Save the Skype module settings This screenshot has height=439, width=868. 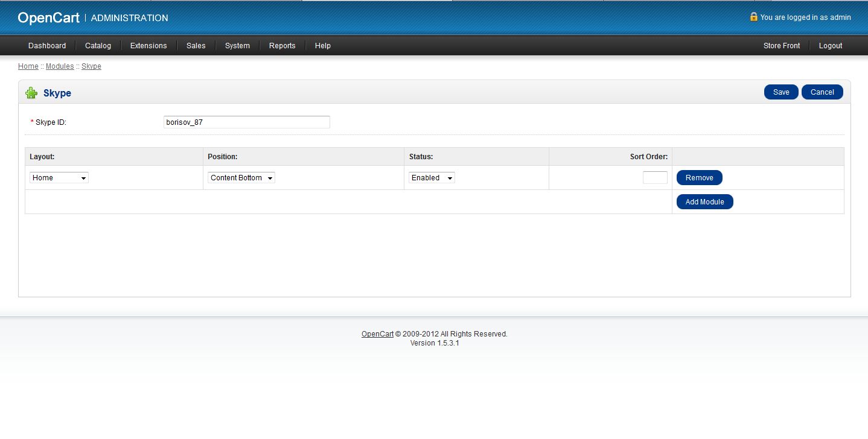[x=781, y=92]
